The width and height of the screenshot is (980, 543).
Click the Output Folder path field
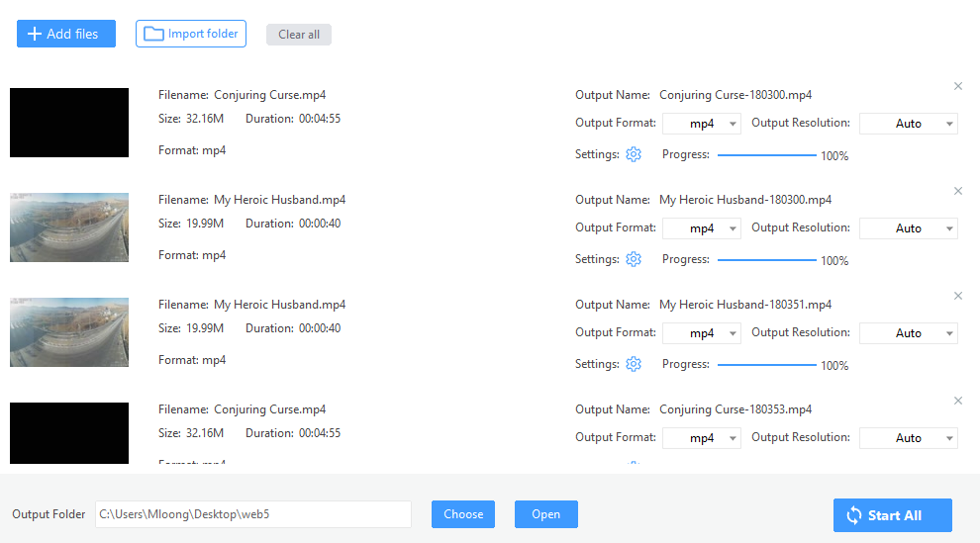(253, 514)
